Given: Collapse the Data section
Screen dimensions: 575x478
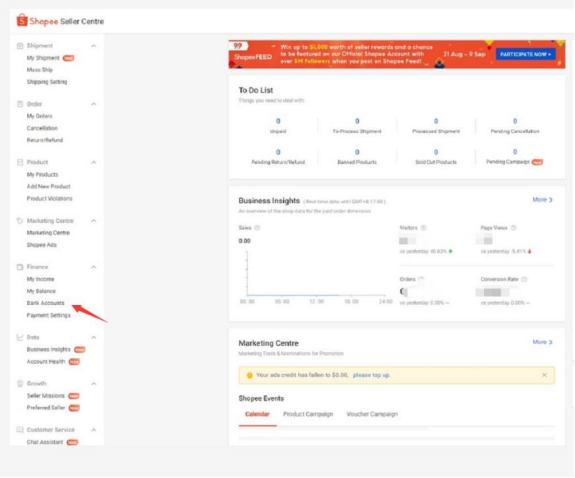Looking at the screenshot, I should coord(94,337).
